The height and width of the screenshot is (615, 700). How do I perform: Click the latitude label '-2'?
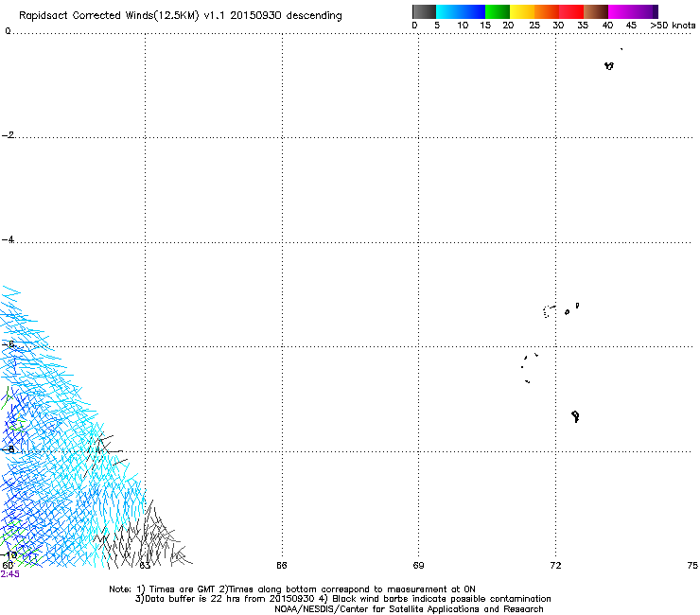(x=8, y=135)
